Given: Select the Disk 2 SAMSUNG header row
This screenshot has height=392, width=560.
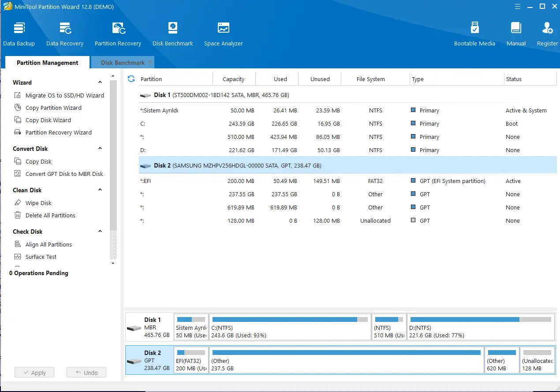Looking at the screenshot, I should (x=347, y=166).
